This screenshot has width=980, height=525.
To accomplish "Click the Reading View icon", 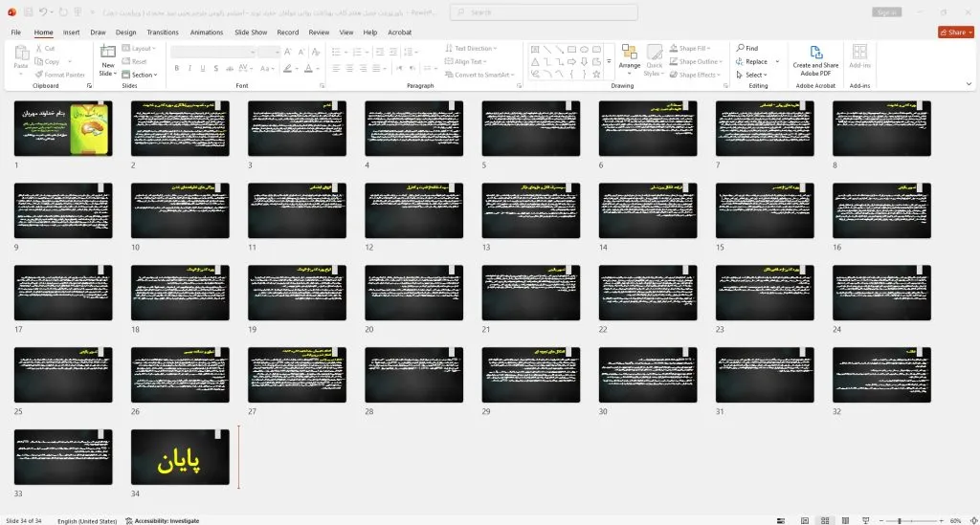I will click(x=845, y=520).
